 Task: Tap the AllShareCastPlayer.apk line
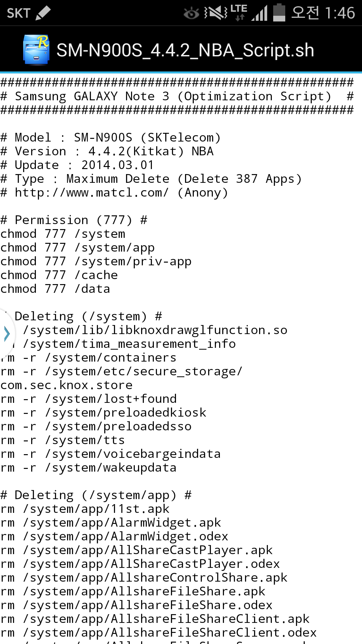[x=136, y=550]
